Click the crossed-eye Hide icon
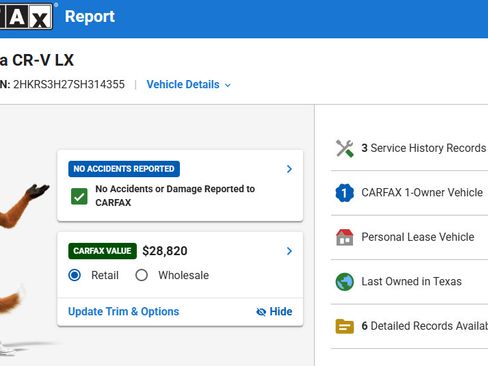Screen dimensions: 488x366 (261, 312)
